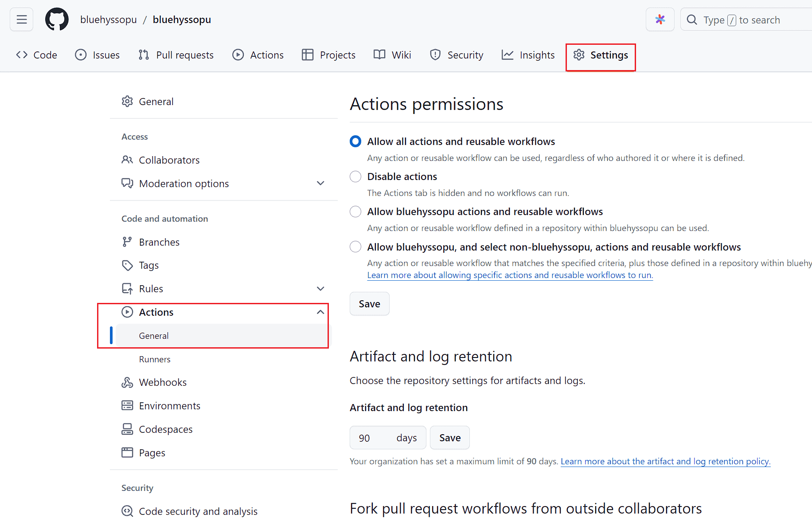This screenshot has width=812, height=518.
Task: Open Runners under Actions in sidebar
Action: [x=155, y=359]
